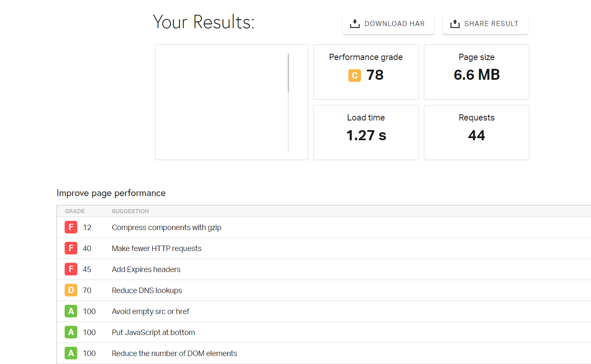Click the Load time label
The image size is (591, 364).
(366, 118)
